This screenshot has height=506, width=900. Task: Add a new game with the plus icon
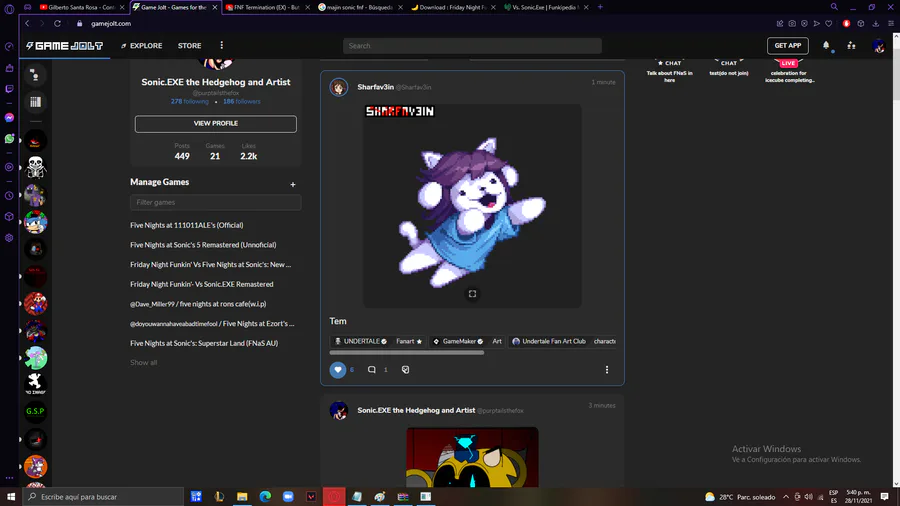(x=293, y=184)
